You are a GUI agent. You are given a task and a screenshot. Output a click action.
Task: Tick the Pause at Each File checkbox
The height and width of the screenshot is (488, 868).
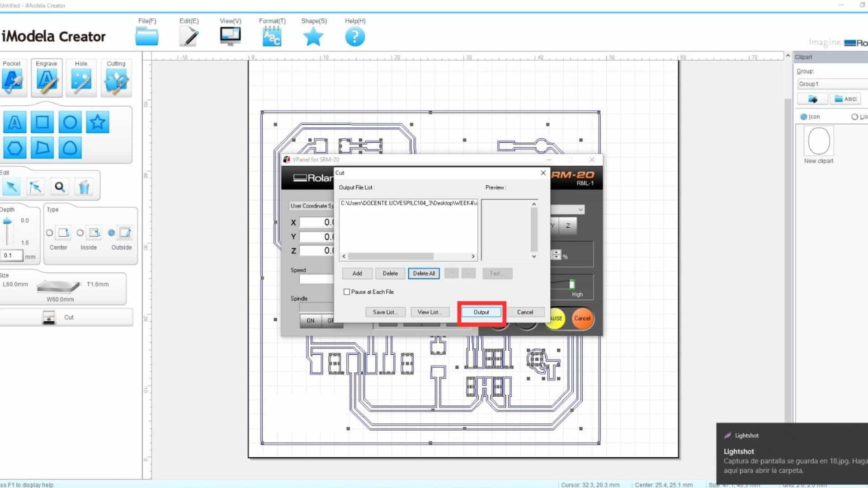[x=347, y=292]
